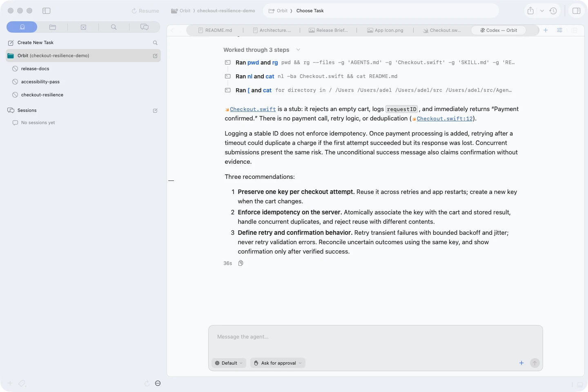The height and width of the screenshot is (392, 588).
Task: Click the checkout-resilience-demo breadcrumb
Action: point(226,11)
